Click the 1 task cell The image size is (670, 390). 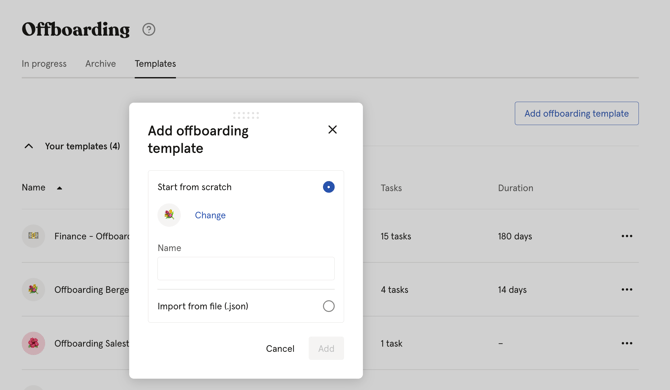[391, 343]
